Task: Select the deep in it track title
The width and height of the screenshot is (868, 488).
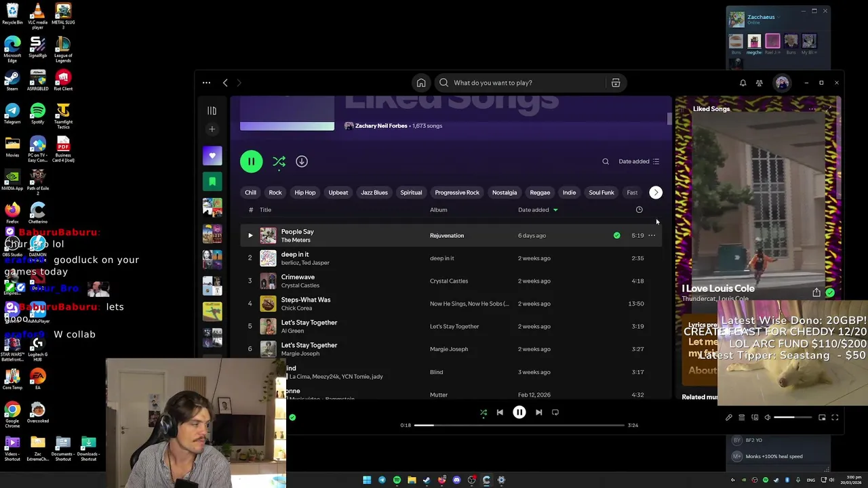Action: (x=295, y=254)
